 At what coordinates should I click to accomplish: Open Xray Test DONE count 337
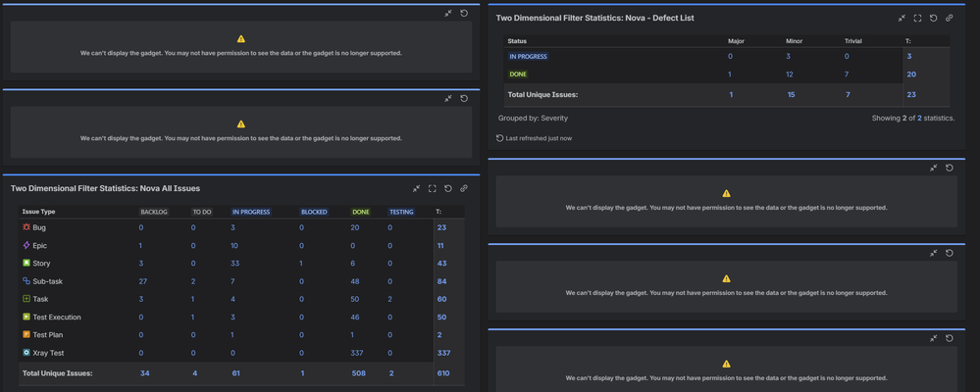click(356, 354)
